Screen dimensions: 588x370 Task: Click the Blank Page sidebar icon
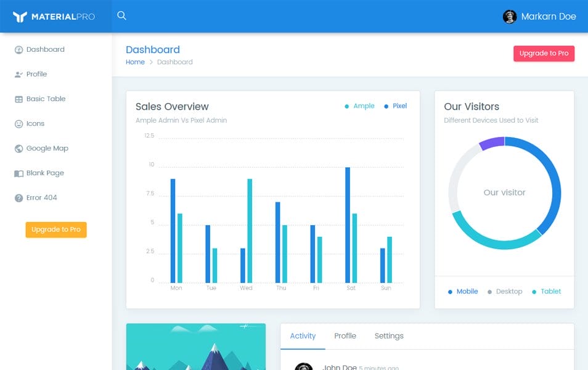tap(18, 173)
